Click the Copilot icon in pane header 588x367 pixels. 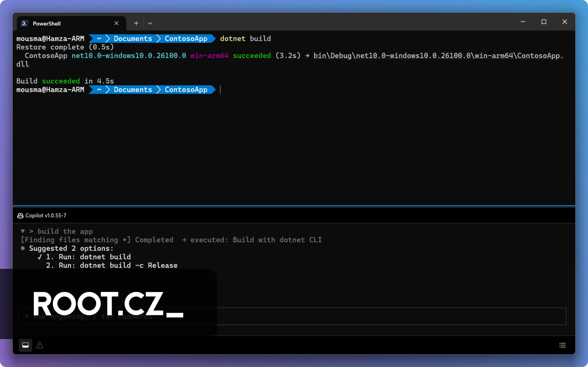point(20,215)
